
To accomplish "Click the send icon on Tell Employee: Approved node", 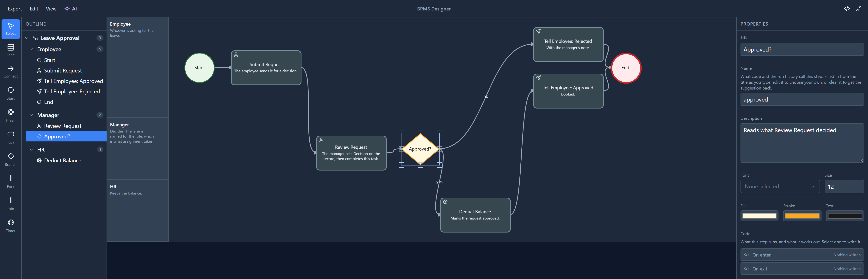I will click(538, 78).
